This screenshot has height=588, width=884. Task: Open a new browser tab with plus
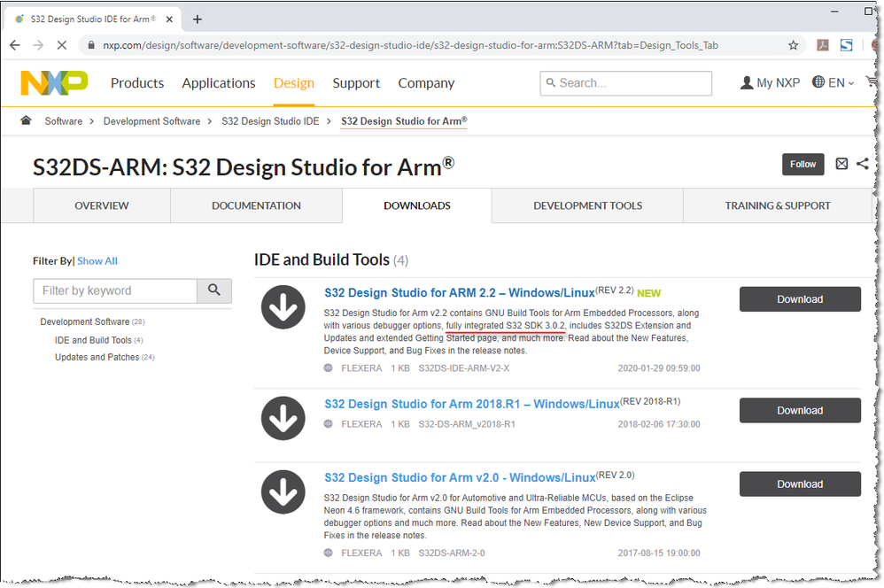(197, 19)
